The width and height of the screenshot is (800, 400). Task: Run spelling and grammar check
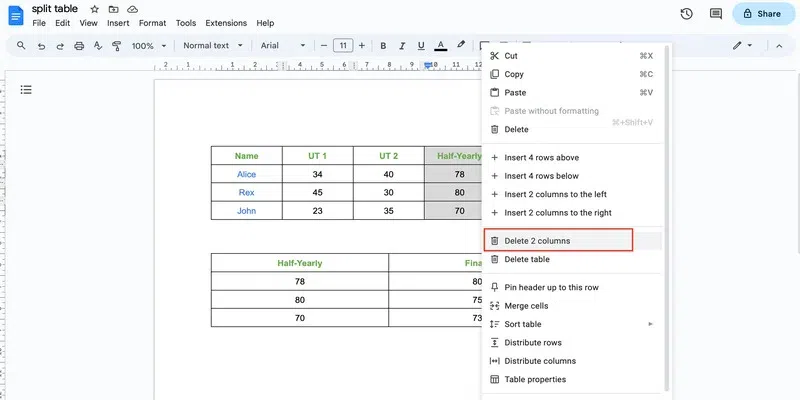[98, 46]
